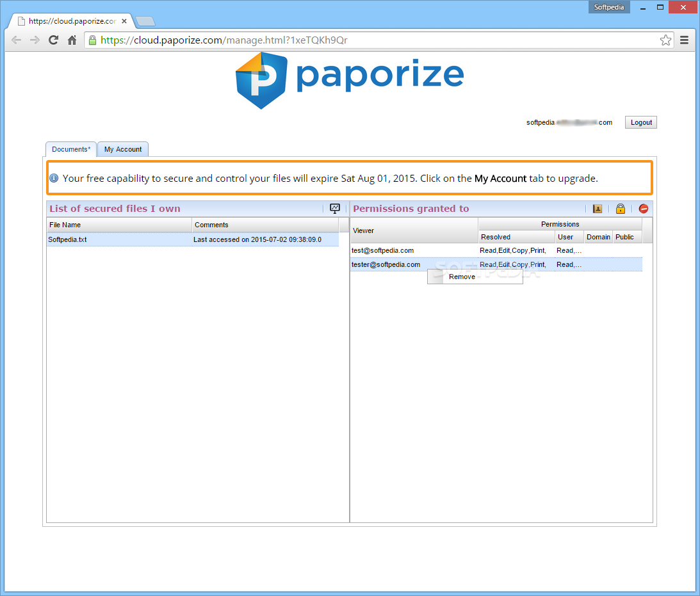Click the Softpedia label in the title bar

point(609,7)
